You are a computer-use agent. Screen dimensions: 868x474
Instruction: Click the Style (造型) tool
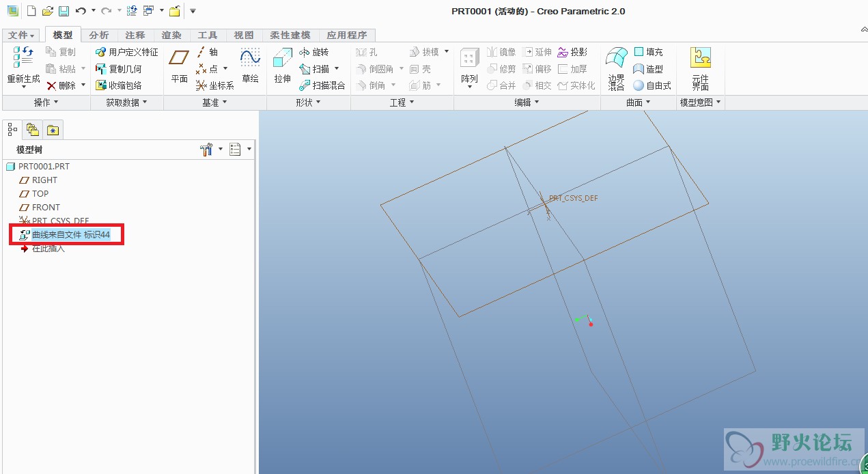(648, 69)
